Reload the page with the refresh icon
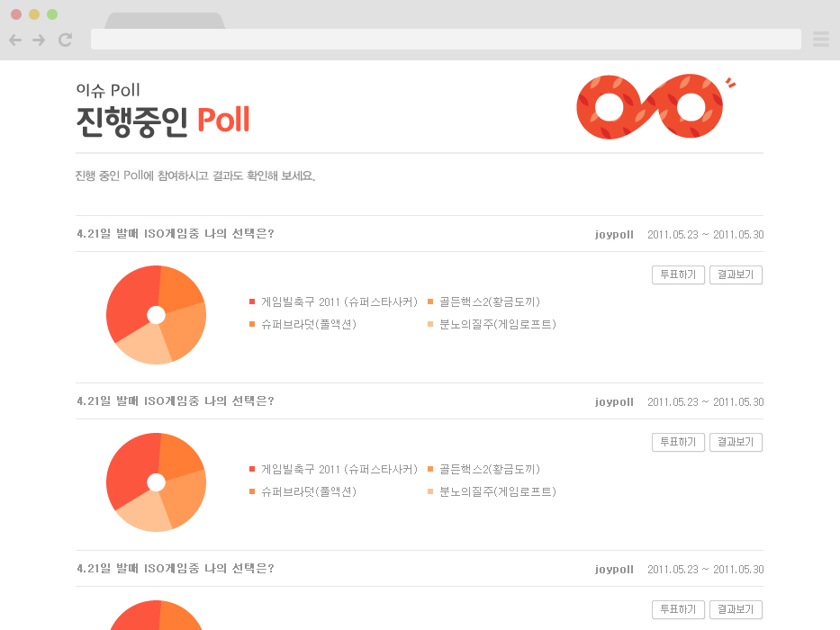This screenshot has width=840, height=630. [x=65, y=40]
